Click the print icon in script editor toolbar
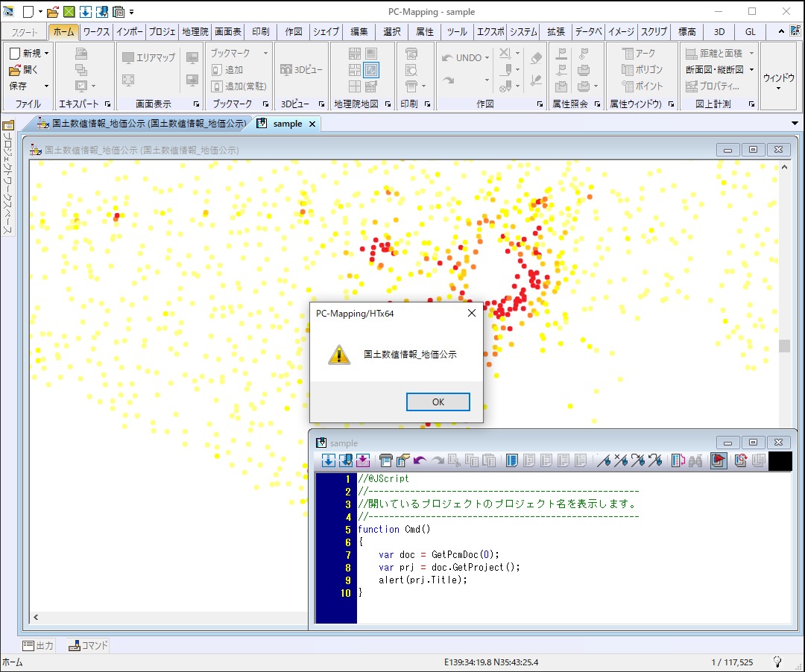The height and width of the screenshot is (672, 805). coord(385,460)
